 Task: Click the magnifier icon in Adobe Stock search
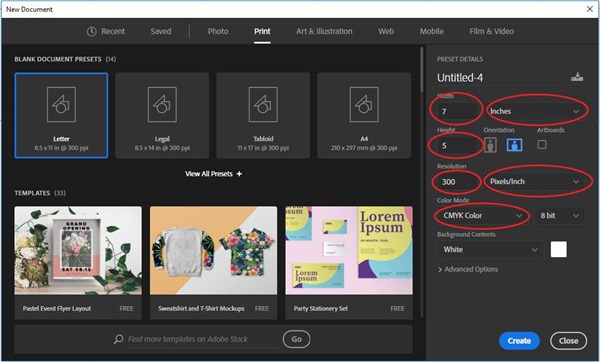[118, 339]
